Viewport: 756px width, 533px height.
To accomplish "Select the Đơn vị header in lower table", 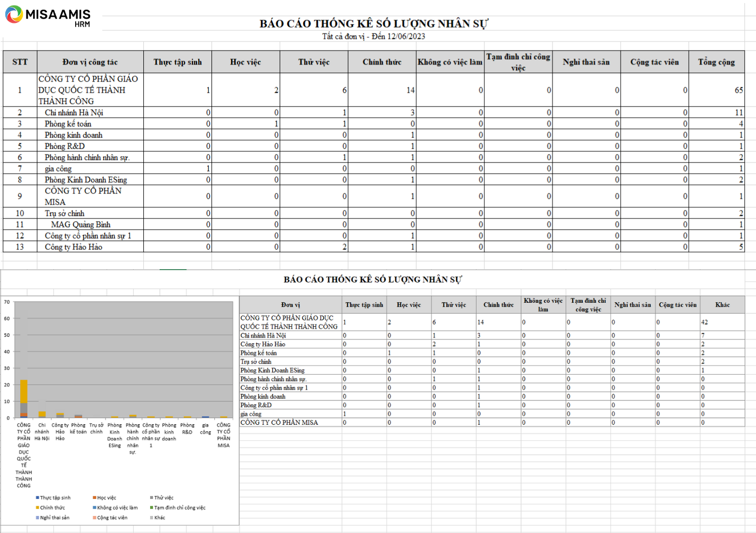I will (x=291, y=305).
